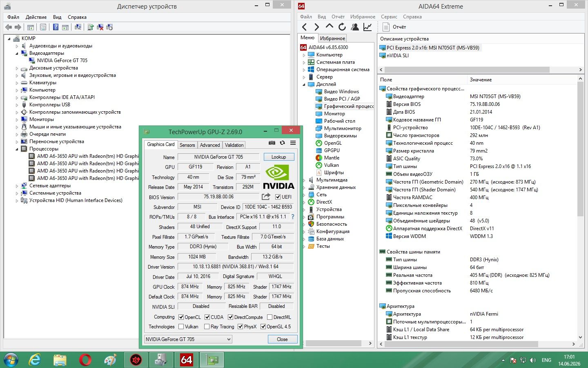Click the AIDA64 back navigation arrow

tap(304, 27)
